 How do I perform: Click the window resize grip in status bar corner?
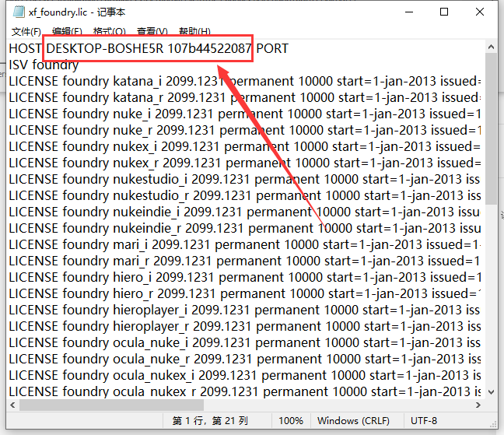click(493, 425)
